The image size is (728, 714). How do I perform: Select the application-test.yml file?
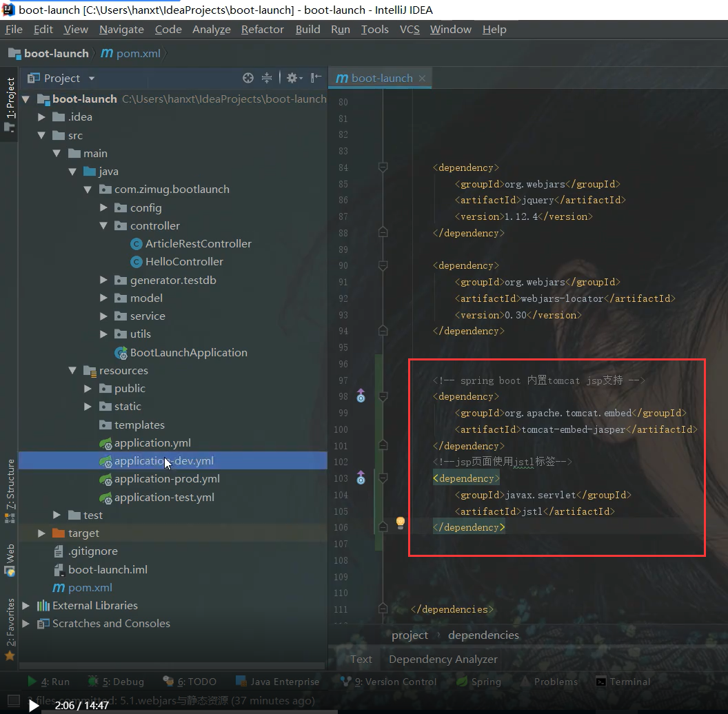click(156, 498)
